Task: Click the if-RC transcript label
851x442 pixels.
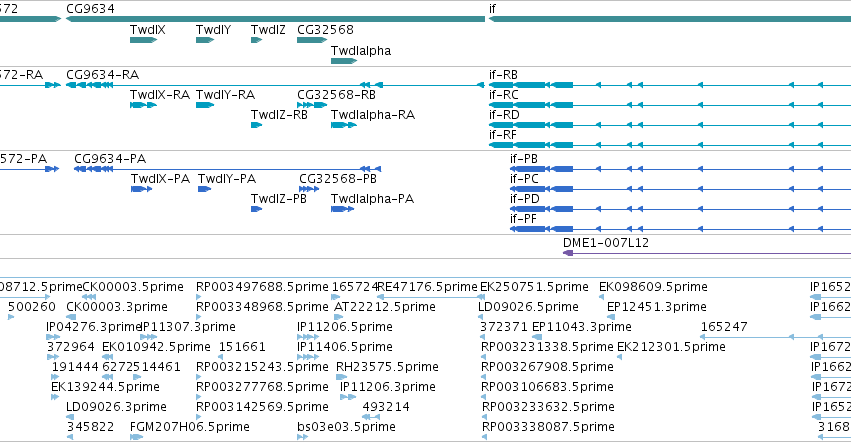Action: 504,95
